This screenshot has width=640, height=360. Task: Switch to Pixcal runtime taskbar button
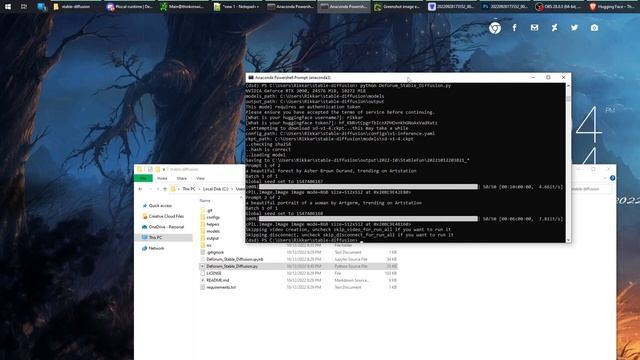point(130,7)
